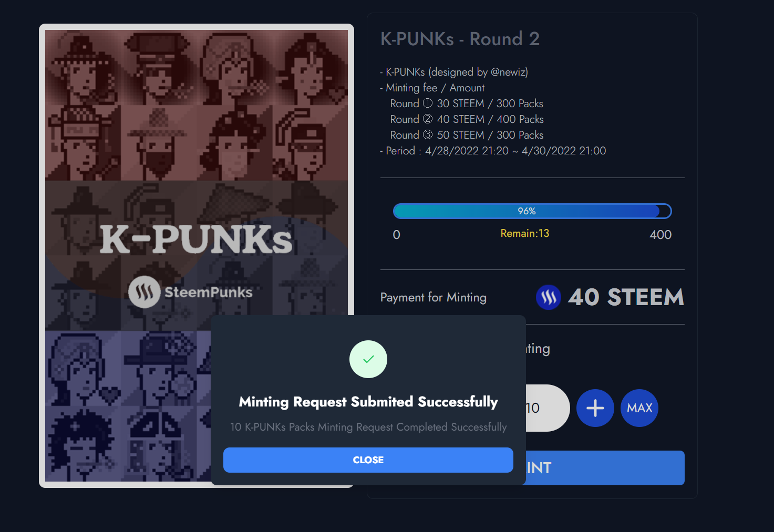Image resolution: width=774 pixels, height=532 pixels.
Task: Click the CLOSE button in the dialog
Action: [x=368, y=460]
